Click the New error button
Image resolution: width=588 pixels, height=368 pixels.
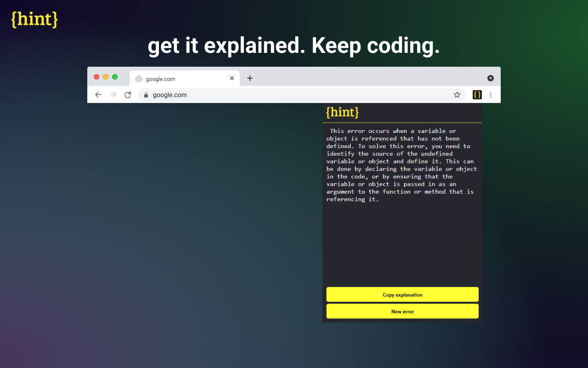402,311
